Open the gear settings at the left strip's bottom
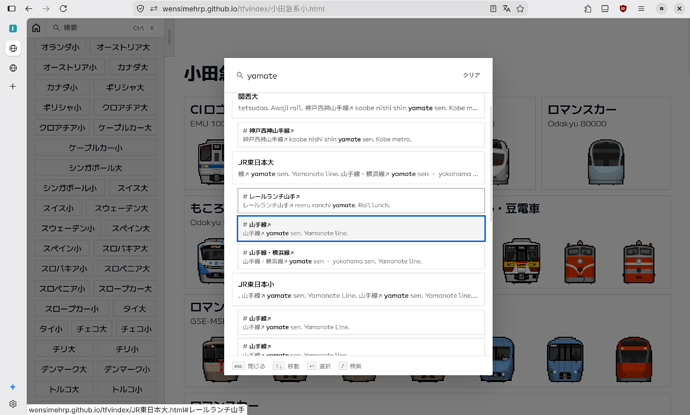Image resolution: width=690 pixels, height=415 pixels. pyautogui.click(x=13, y=404)
